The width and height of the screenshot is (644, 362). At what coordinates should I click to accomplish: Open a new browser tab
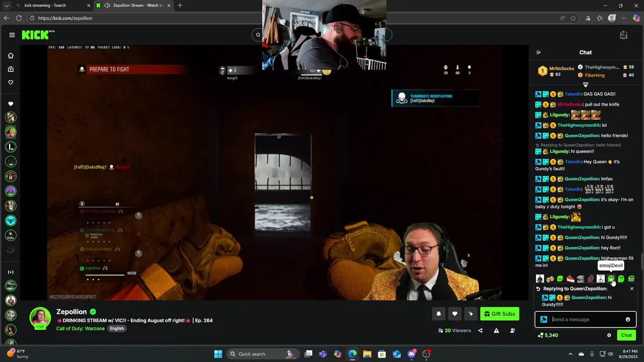[180, 6]
